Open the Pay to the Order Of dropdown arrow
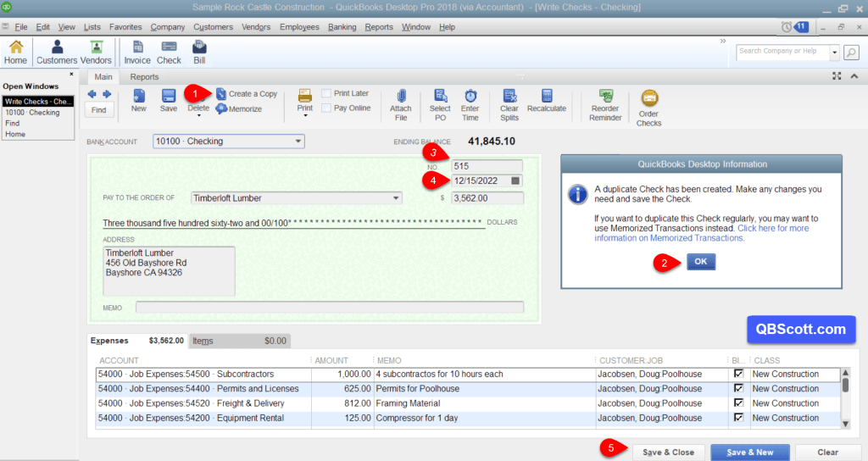 tap(396, 198)
